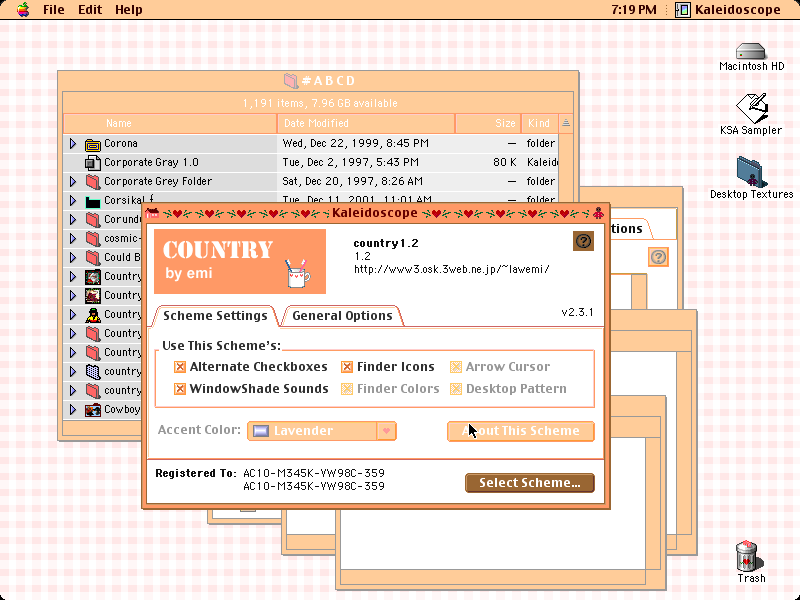Select the Corporate Gray 1.0 file icon

[x=92, y=163]
